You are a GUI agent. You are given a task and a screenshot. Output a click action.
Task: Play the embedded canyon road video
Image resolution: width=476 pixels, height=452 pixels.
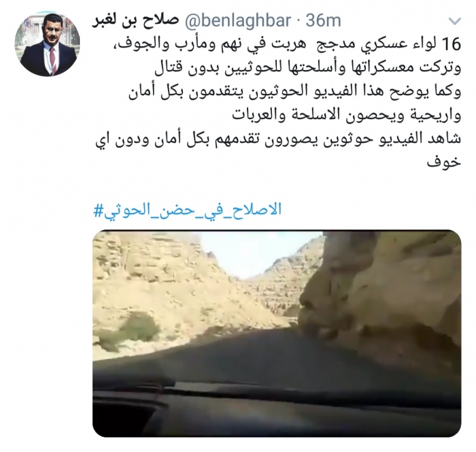pos(277,334)
